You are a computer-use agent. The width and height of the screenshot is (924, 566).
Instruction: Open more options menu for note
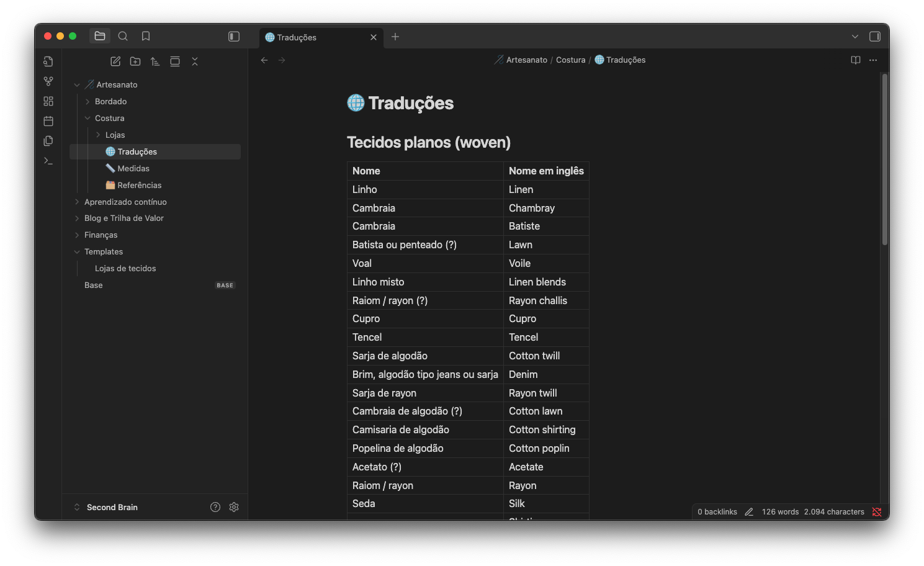pos(873,60)
